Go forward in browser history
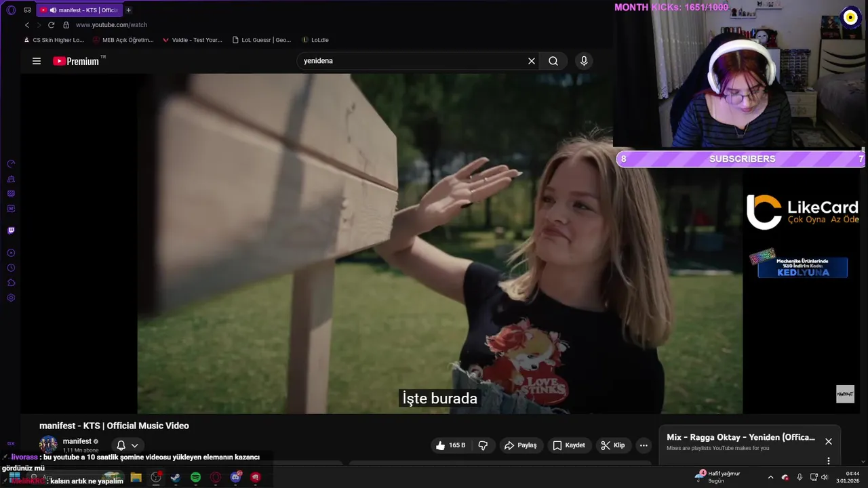 click(39, 25)
